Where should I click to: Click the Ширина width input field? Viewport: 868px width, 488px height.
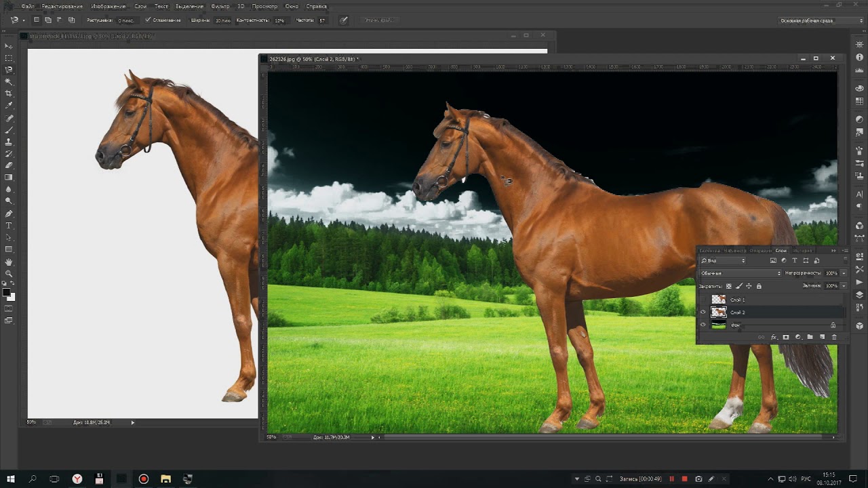click(222, 20)
